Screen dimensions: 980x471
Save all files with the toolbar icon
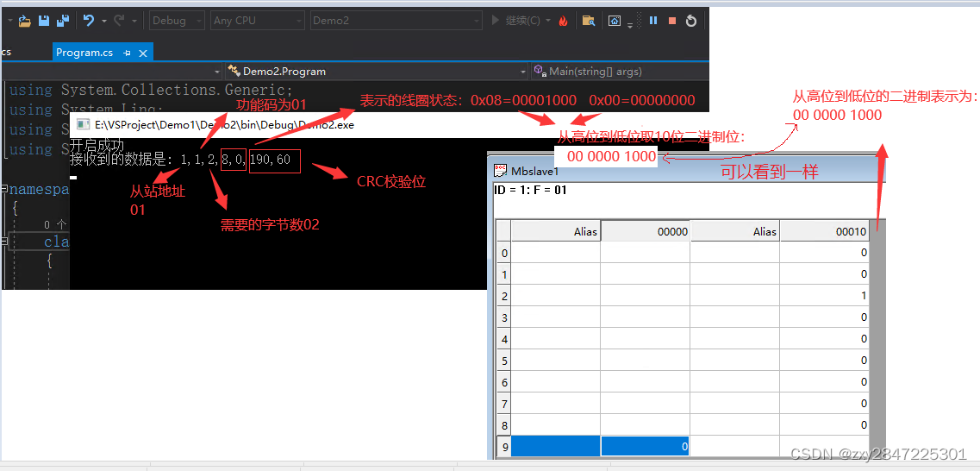pyautogui.click(x=63, y=21)
